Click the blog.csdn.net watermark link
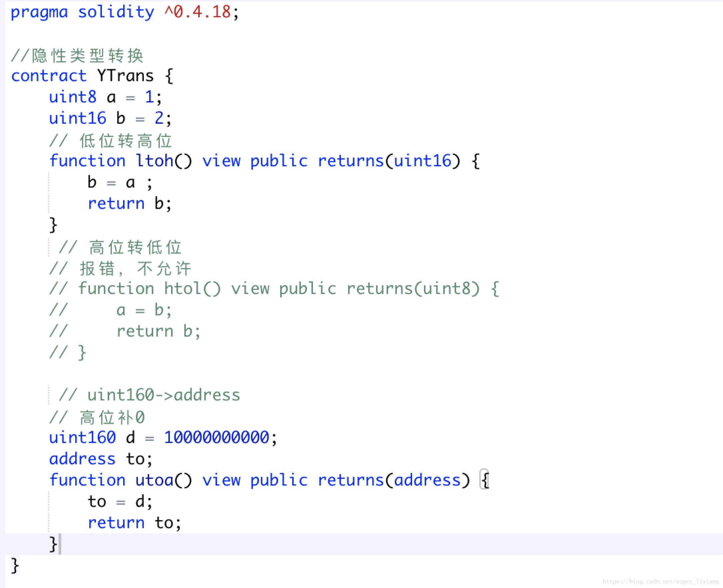 click(660, 582)
